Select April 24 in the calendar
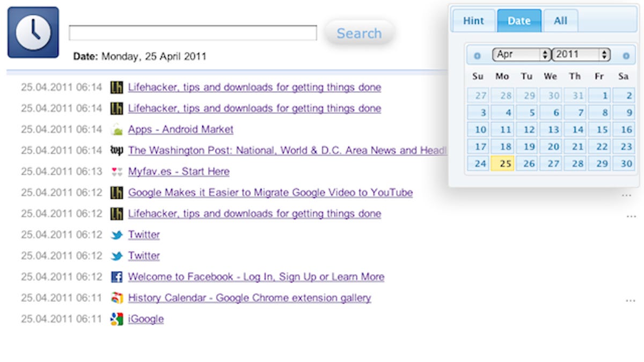 479,164
